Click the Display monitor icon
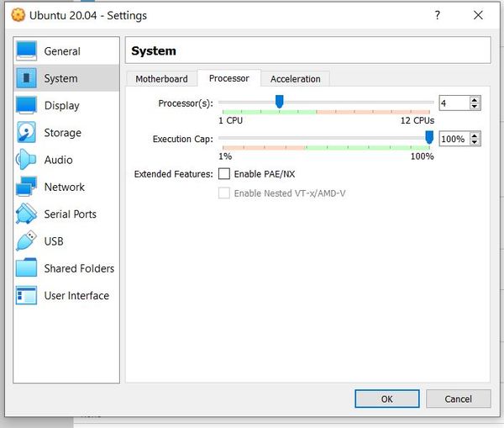The height and width of the screenshot is (428, 504). click(26, 105)
